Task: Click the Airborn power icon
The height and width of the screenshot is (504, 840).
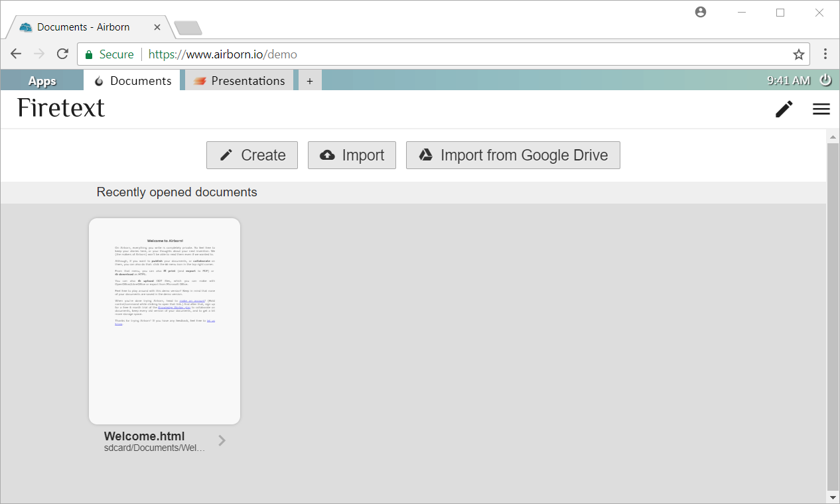Action: tap(825, 80)
